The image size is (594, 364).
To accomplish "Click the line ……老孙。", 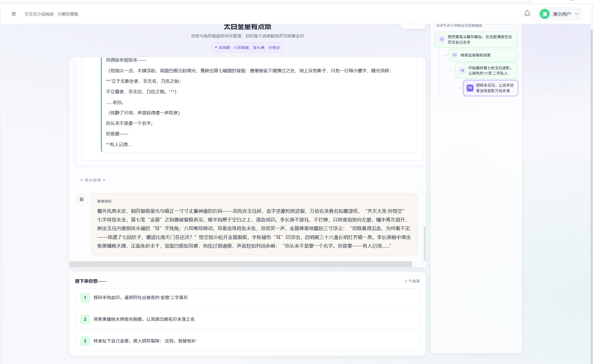I will tap(115, 102).
